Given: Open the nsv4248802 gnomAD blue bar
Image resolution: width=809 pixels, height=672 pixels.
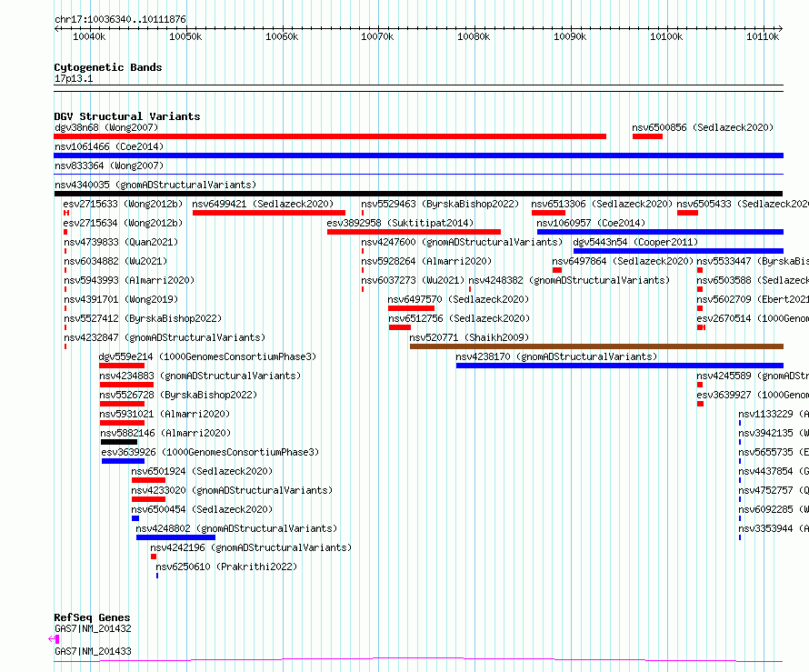Looking at the screenshot, I should [x=176, y=537].
